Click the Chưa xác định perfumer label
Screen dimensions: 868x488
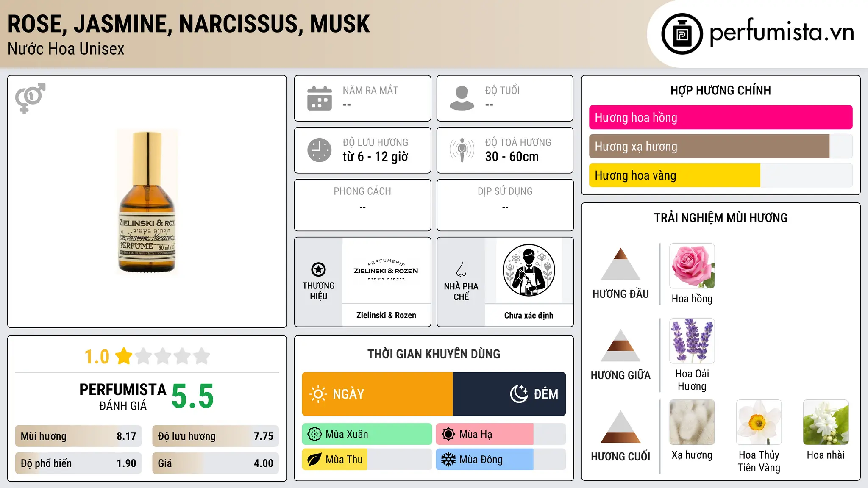(529, 315)
